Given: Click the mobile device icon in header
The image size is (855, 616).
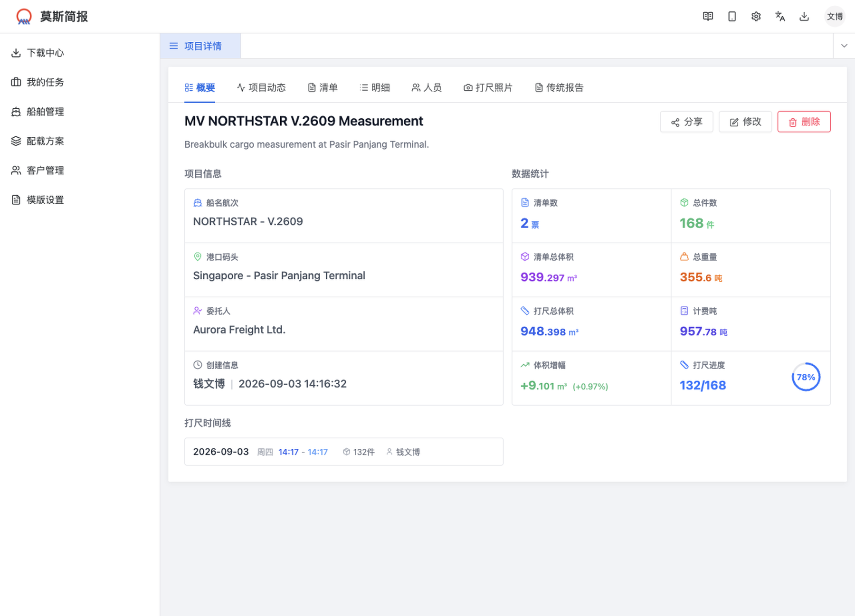Looking at the screenshot, I should point(732,17).
